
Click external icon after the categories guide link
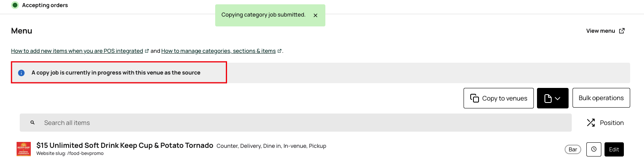click(x=280, y=51)
